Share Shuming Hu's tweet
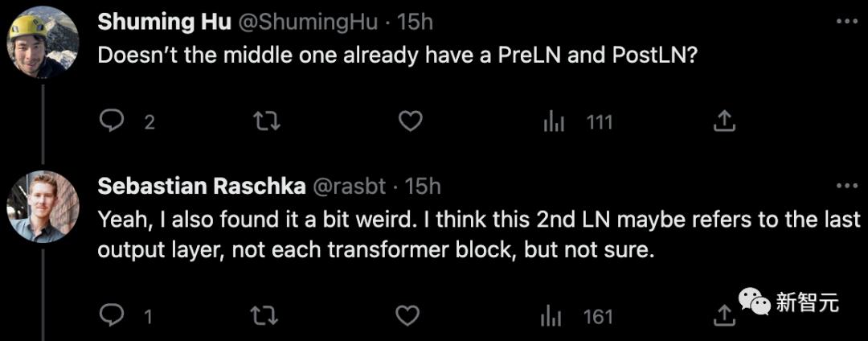The width and height of the screenshot is (868, 341). [724, 121]
